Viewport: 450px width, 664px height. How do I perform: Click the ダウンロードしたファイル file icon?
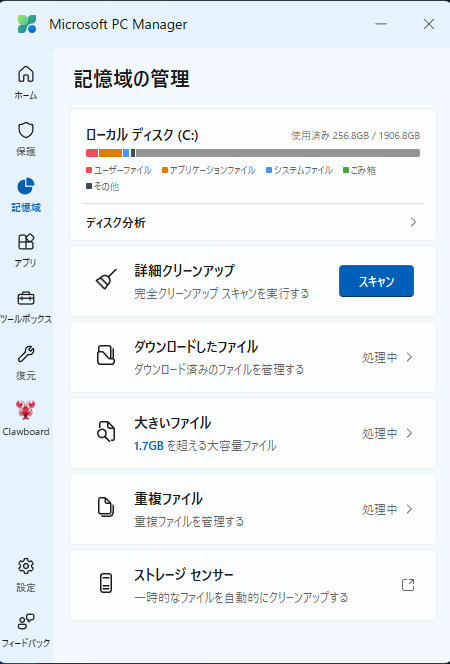(x=106, y=355)
